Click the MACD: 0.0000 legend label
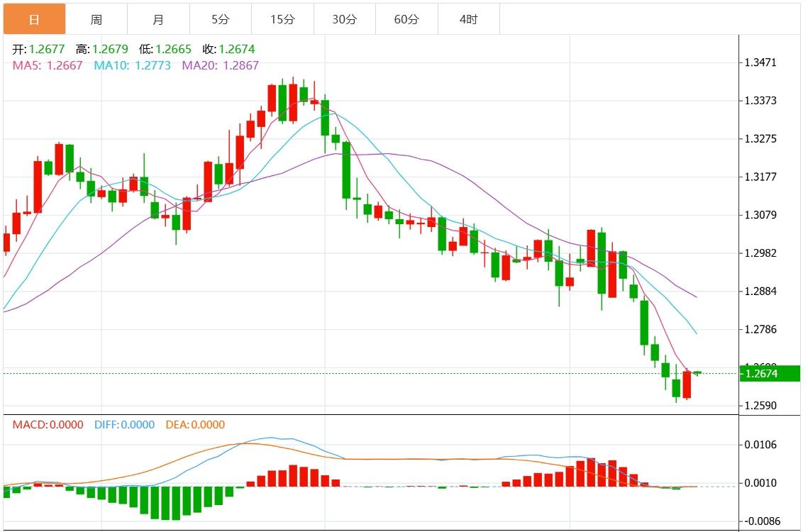808x532 pixels. pyautogui.click(x=48, y=425)
